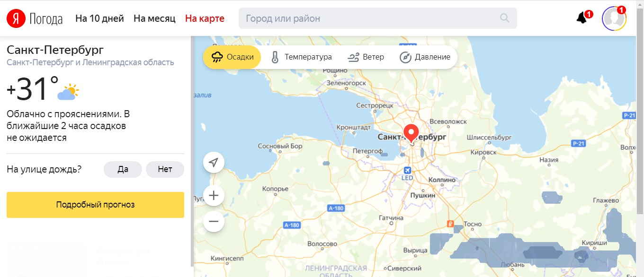Switch map layer to Давление

point(425,57)
